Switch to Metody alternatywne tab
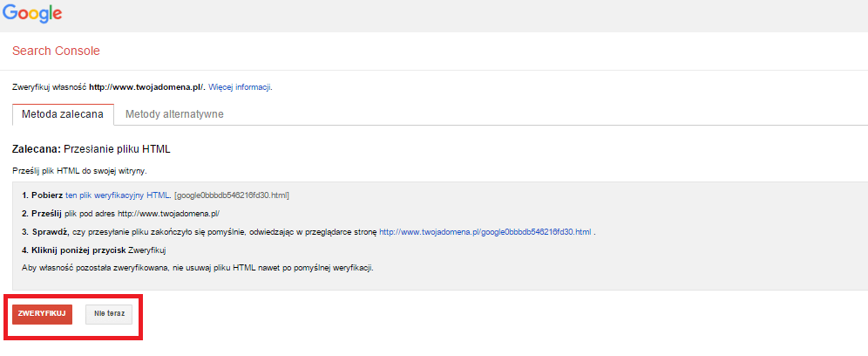Screen dimensions: 868x356 pos(174,115)
